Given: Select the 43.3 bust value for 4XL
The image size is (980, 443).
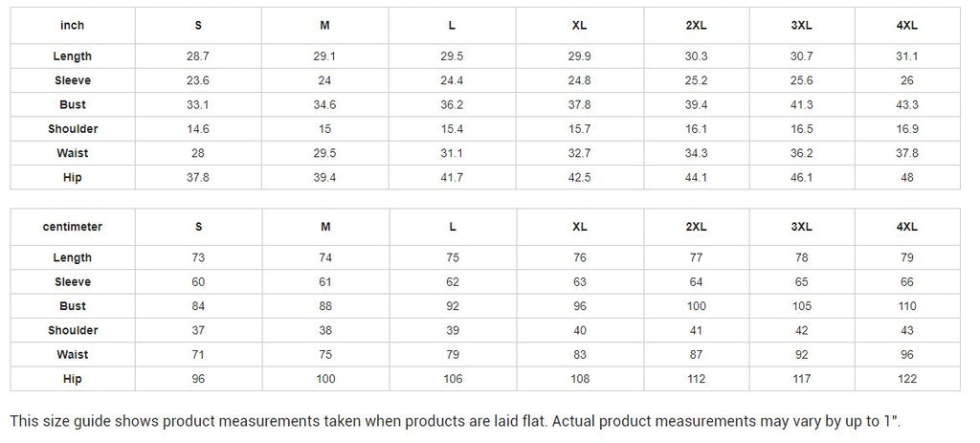Looking at the screenshot, I should 907,104.
